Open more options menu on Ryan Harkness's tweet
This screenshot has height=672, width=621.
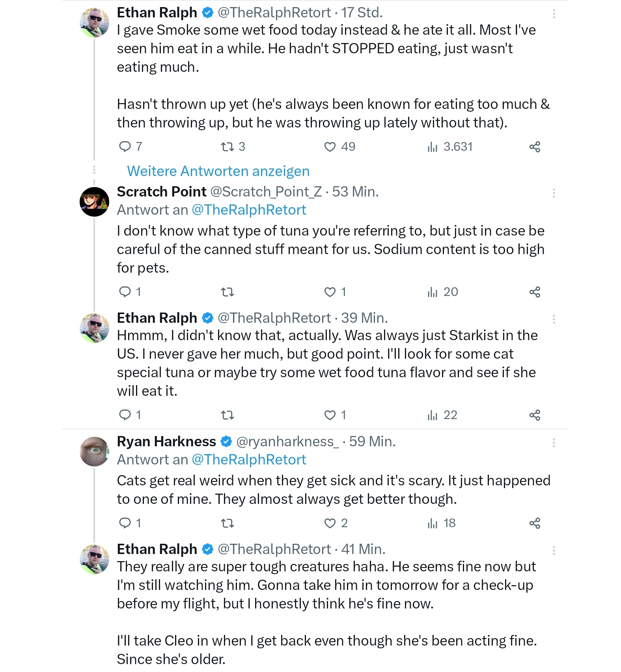click(x=554, y=443)
